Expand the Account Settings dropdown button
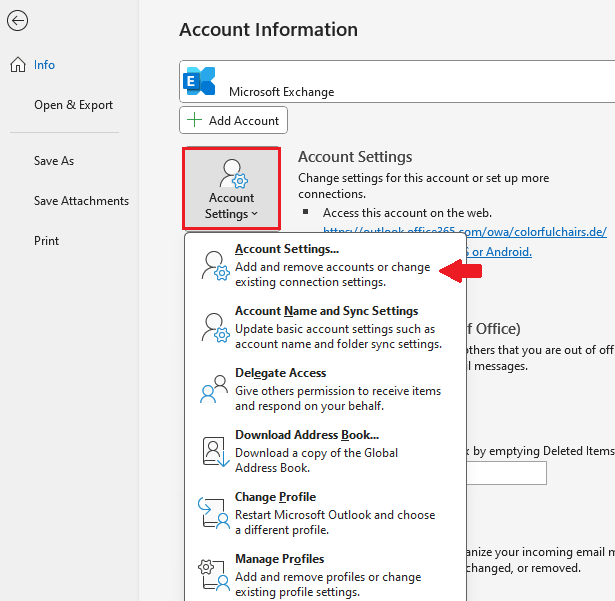 [x=231, y=189]
